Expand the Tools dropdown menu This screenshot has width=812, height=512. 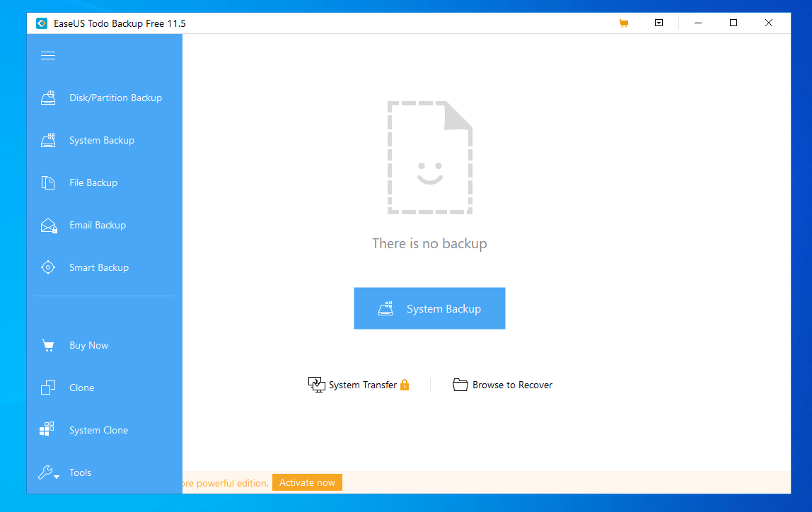click(x=57, y=475)
